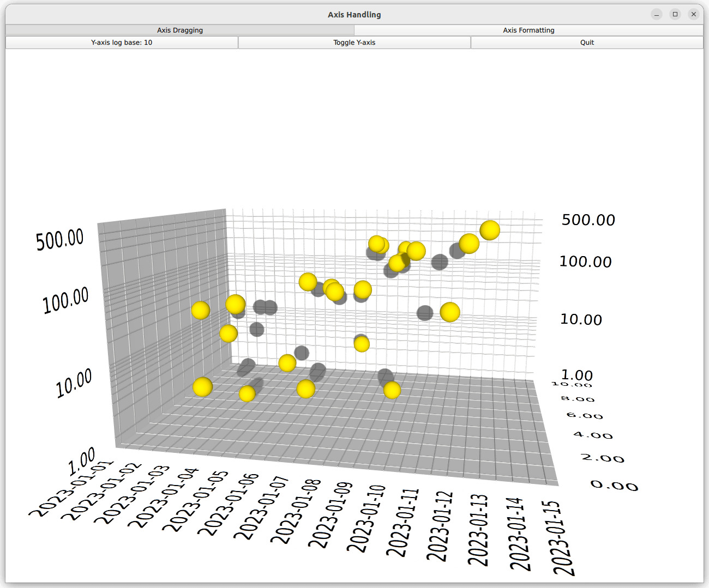This screenshot has width=709, height=588.
Task: Select the 2023-01-01 date axis label
Action: tap(71, 488)
